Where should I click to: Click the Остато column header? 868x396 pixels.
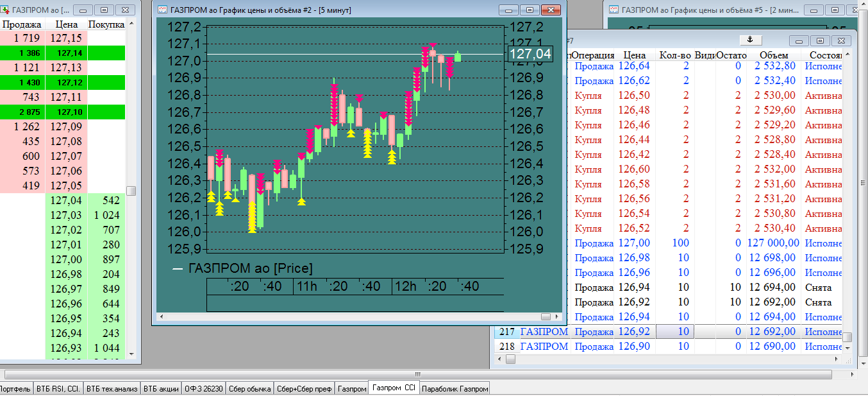[731, 55]
